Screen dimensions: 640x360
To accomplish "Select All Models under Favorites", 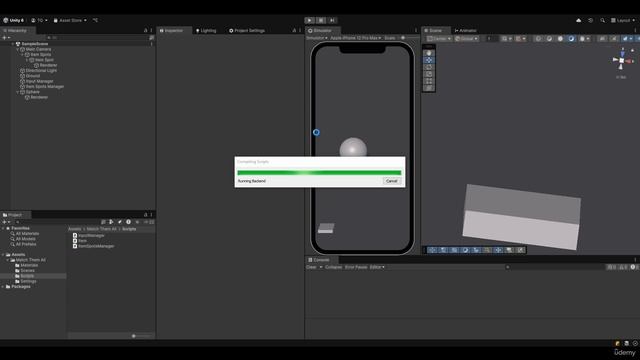I will pos(23,239).
